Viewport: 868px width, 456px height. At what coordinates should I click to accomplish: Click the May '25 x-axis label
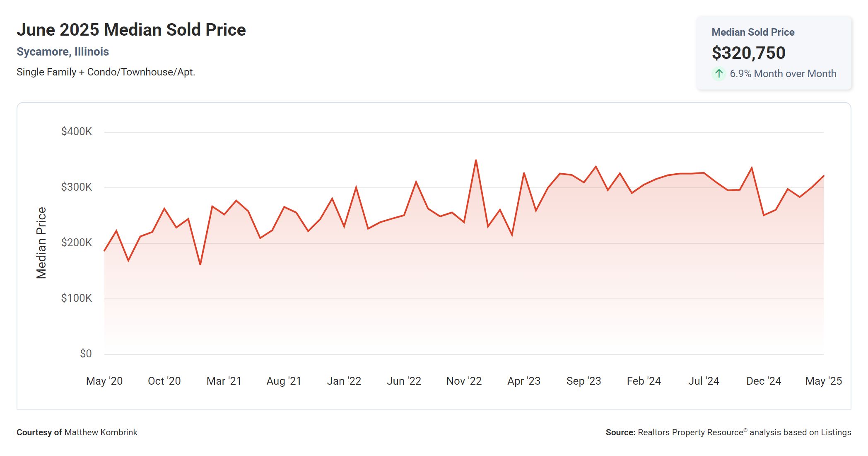[823, 381]
